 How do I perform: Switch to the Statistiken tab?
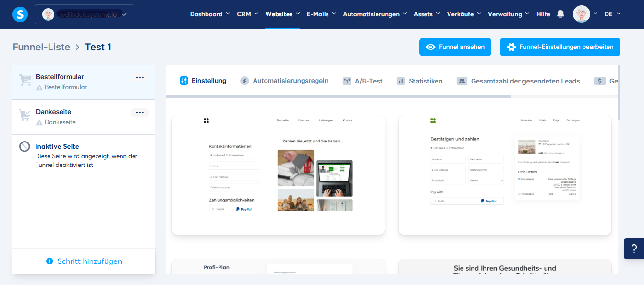pyautogui.click(x=419, y=81)
